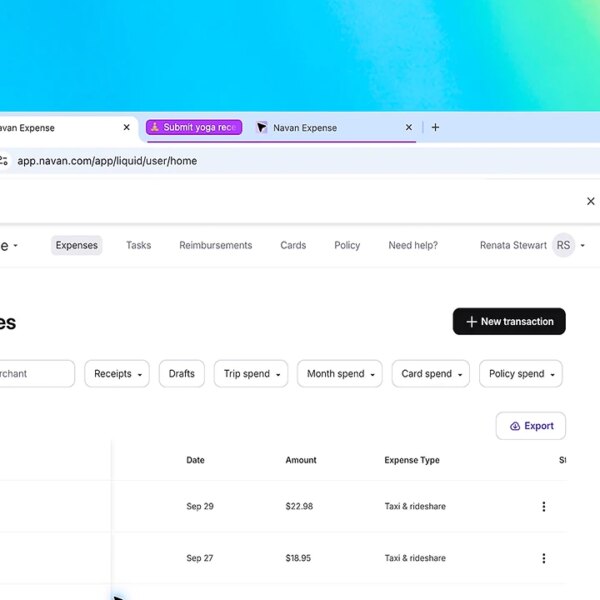
Task: Open Reimbursements page
Action: (x=216, y=245)
